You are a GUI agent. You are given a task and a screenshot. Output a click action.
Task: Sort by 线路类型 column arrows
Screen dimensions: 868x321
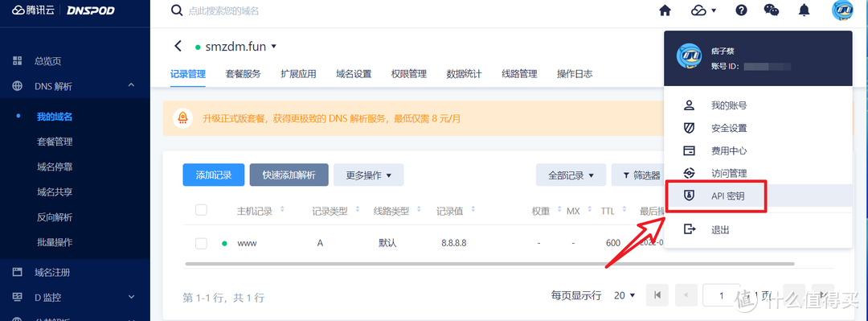(419, 210)
